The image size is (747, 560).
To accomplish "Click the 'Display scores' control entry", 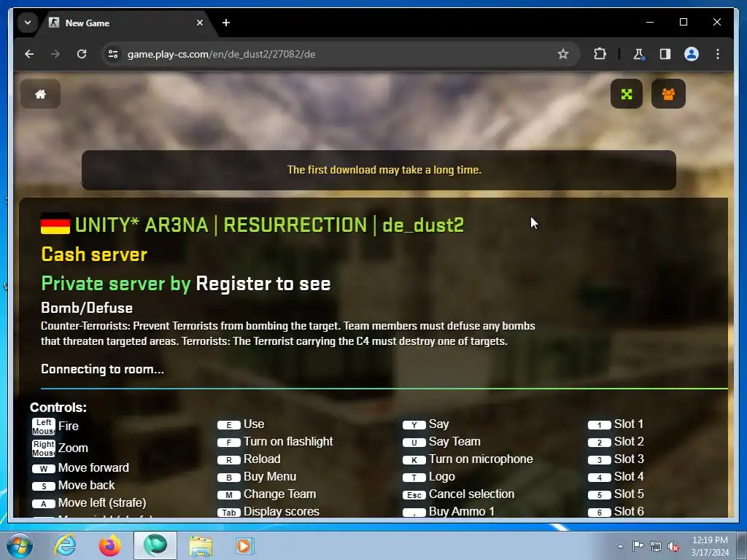I will [x=268, y=511].
